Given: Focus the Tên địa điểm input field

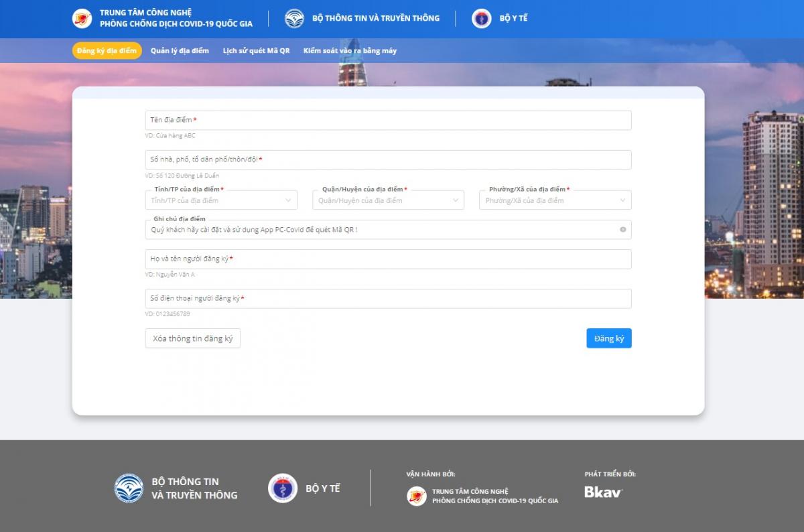Looking at the screenshot, I should 388,121.
